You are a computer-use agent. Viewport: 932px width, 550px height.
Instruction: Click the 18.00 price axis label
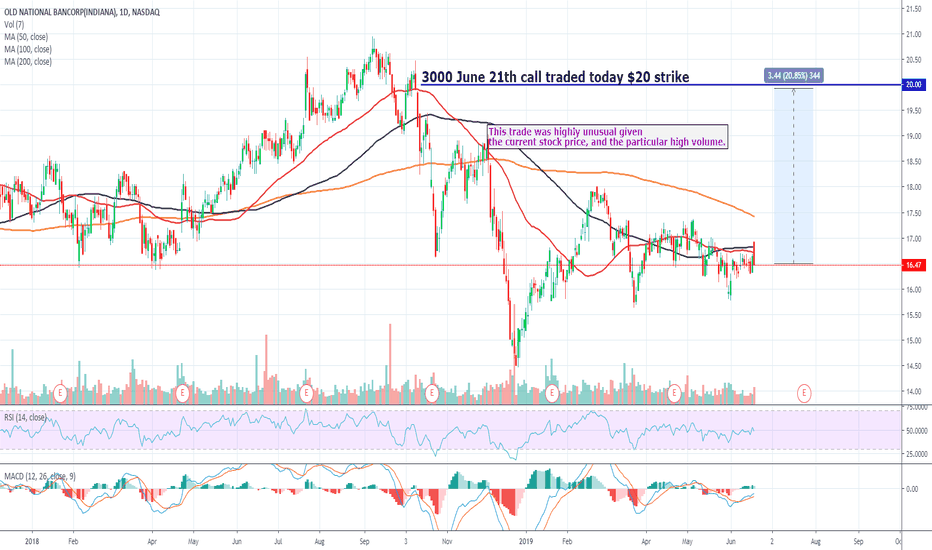coord(914,187)
